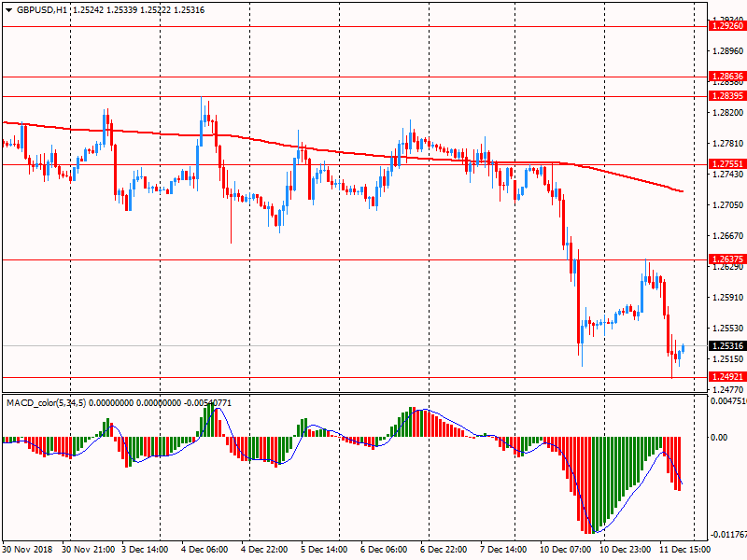Click the 1.28636 horizontal level label
The height and width of the screenshot is (560, 747).
[727, 76]
